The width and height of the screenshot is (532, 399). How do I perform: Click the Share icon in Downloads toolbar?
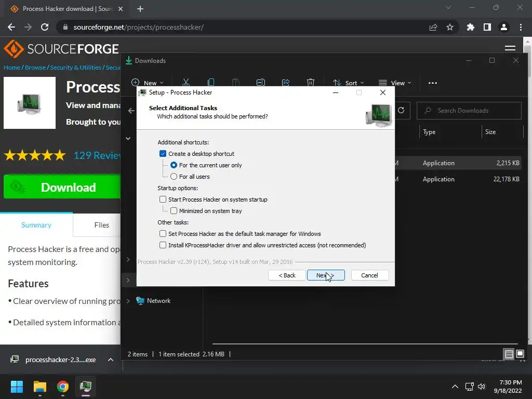286,83
